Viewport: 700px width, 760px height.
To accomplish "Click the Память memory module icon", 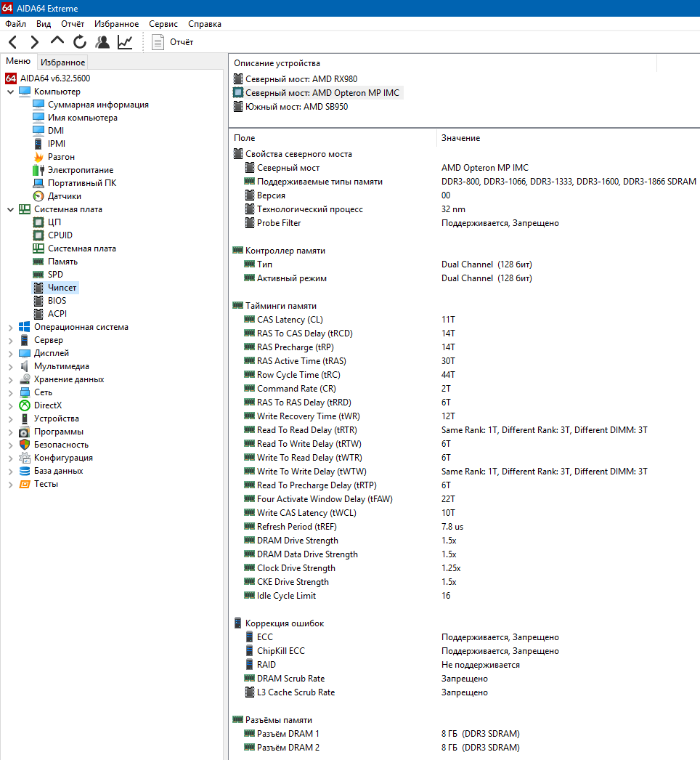I will pyautogui.click(x=38, y=262).
